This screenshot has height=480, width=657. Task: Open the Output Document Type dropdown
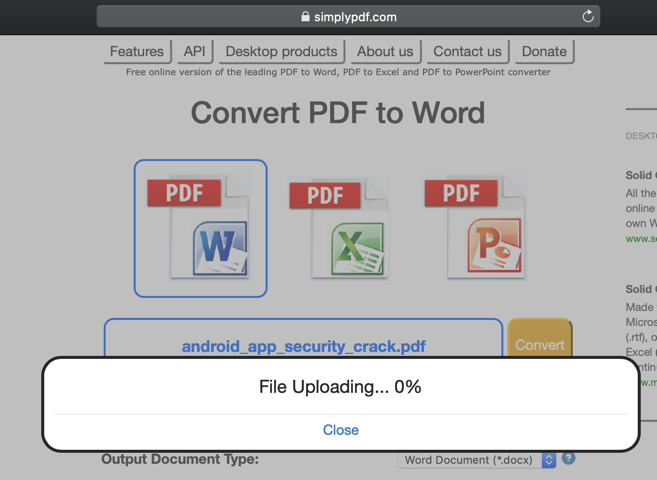[x=476, y=460]
